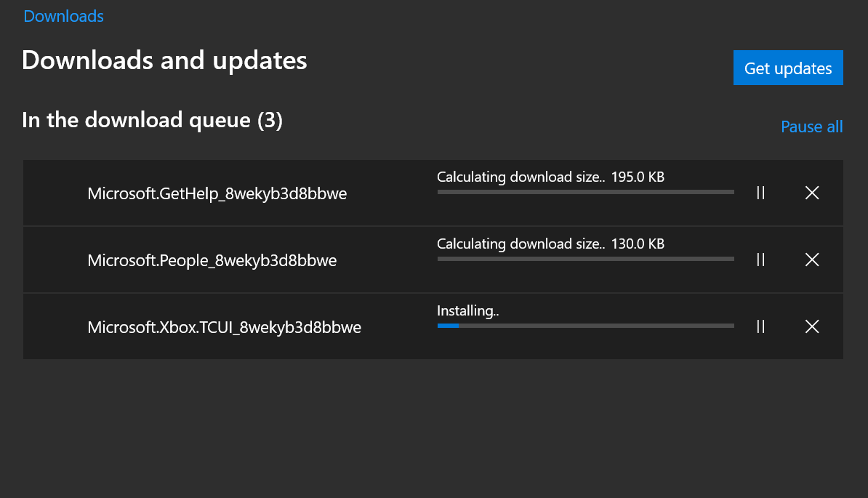Pause the Microsoft.People download

click(760, 260)
